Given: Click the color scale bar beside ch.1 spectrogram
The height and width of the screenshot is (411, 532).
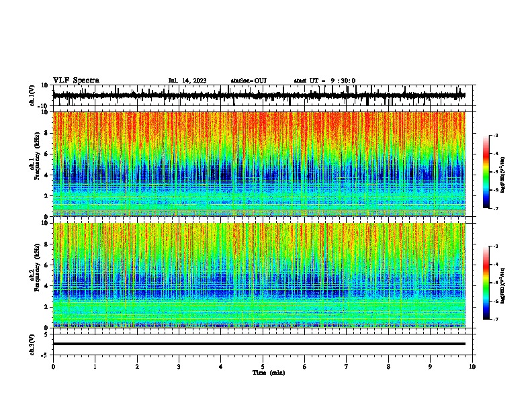Looking at the screenshot, I should tap(486, 172).
